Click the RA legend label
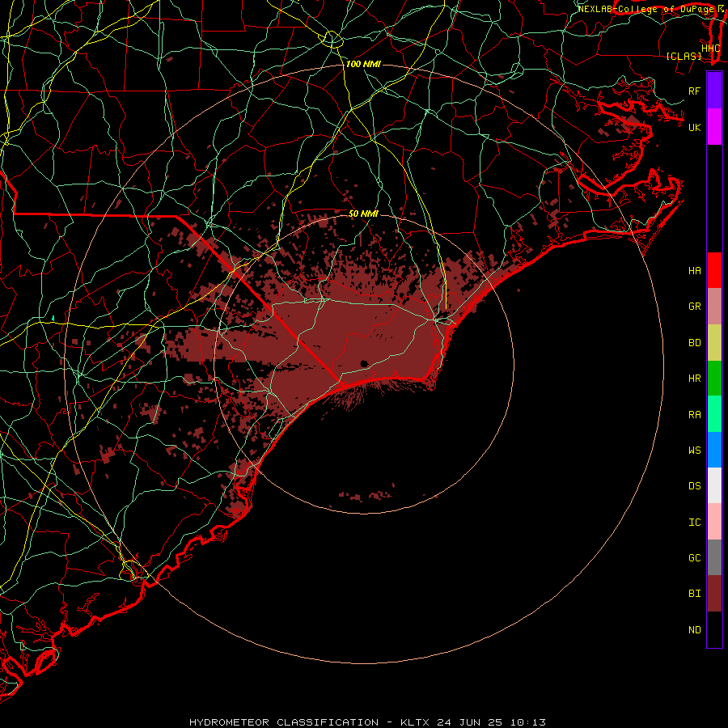This screenshot has height=728, width=728. [x=694, y=415]
